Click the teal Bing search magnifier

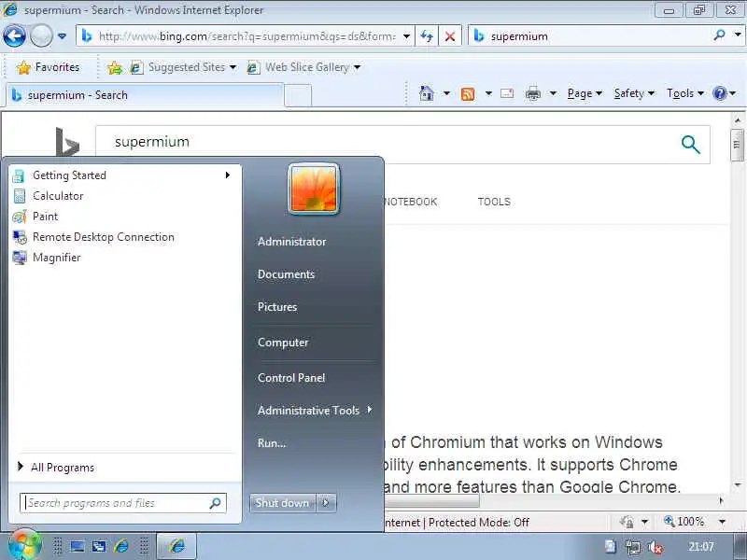coord(690,144)
